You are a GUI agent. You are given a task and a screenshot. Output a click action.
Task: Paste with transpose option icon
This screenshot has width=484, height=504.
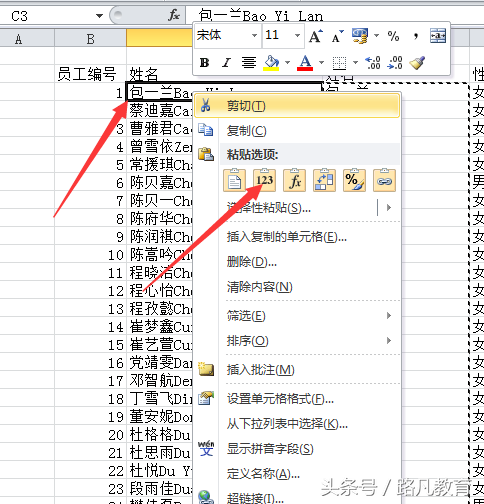click(x=324, y=180)
